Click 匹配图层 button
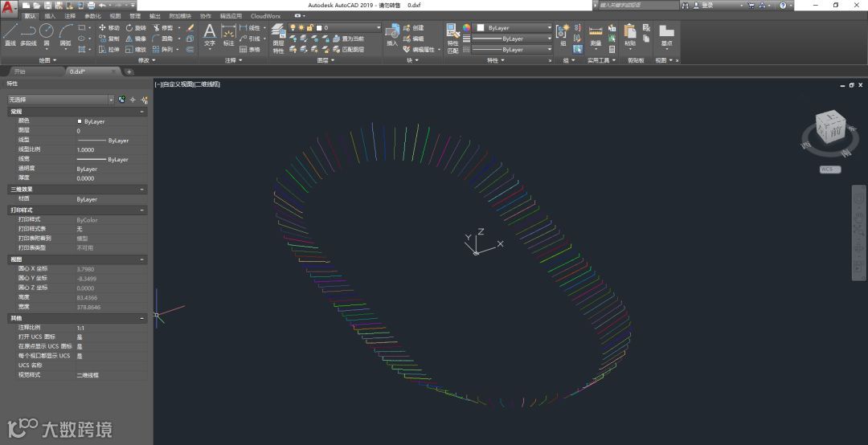The width and height of the screenshot is (868, 445). pyautogui.click(x=348, y=49)
